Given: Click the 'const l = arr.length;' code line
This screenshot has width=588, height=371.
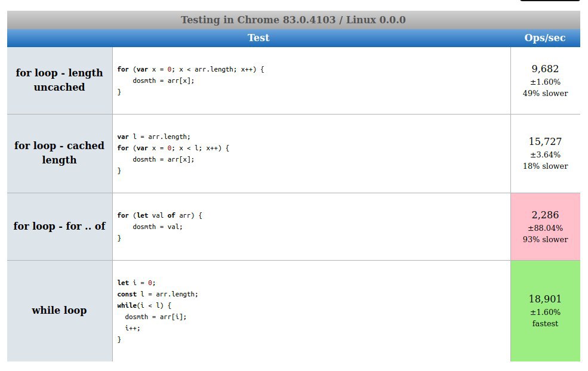Looking at the screenshot, I should 158,294.
